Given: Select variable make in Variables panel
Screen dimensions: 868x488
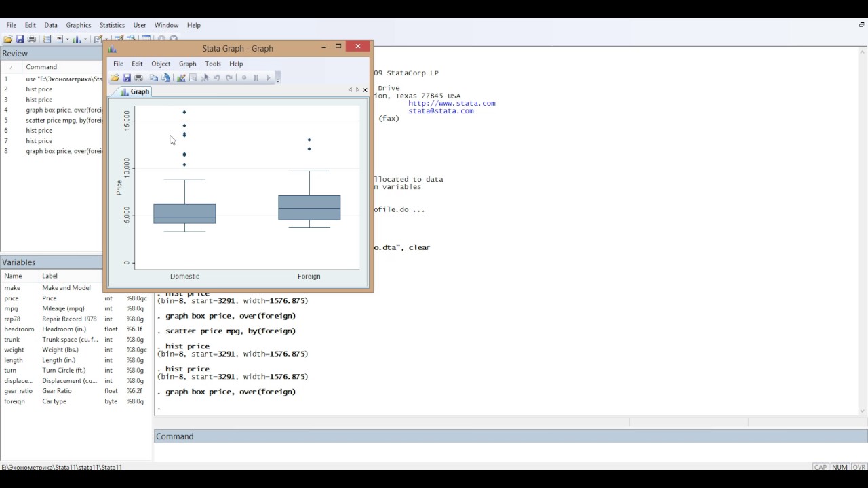Looking at the screenshot, I should click(x=75, y=288).
